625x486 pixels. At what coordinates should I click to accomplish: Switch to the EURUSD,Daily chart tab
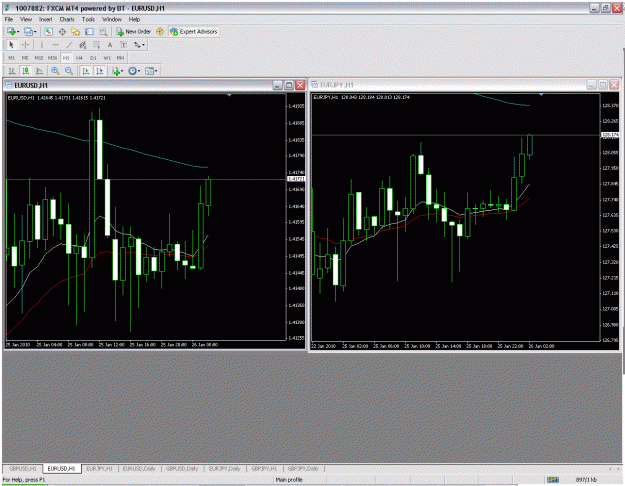point(139,468)
